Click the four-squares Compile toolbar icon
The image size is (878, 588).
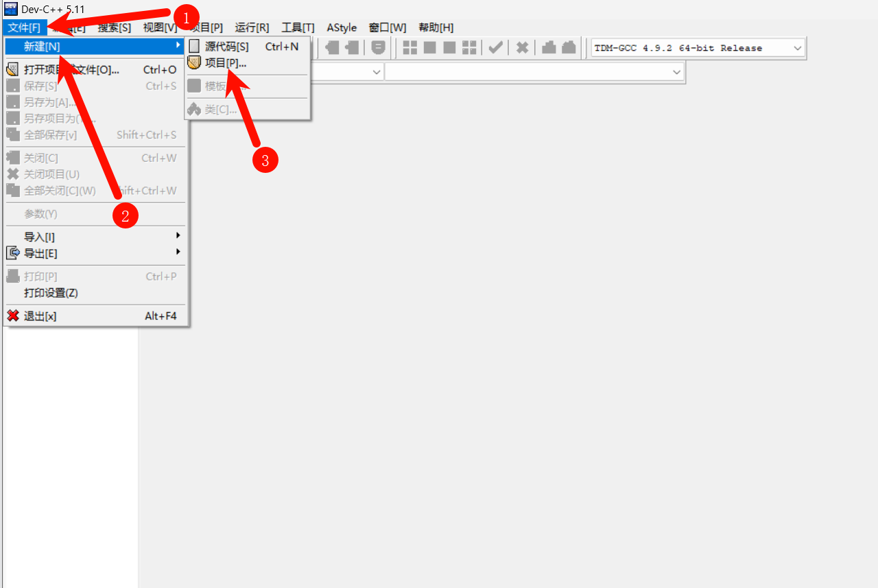[410, 47]
